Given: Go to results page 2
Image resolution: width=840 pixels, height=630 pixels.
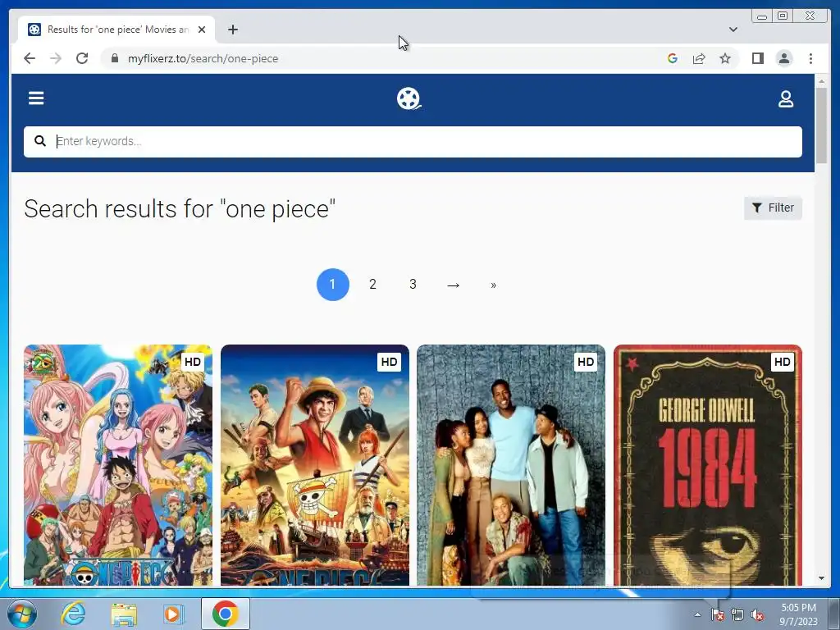Looking at the screenshot, I should 372,285.
